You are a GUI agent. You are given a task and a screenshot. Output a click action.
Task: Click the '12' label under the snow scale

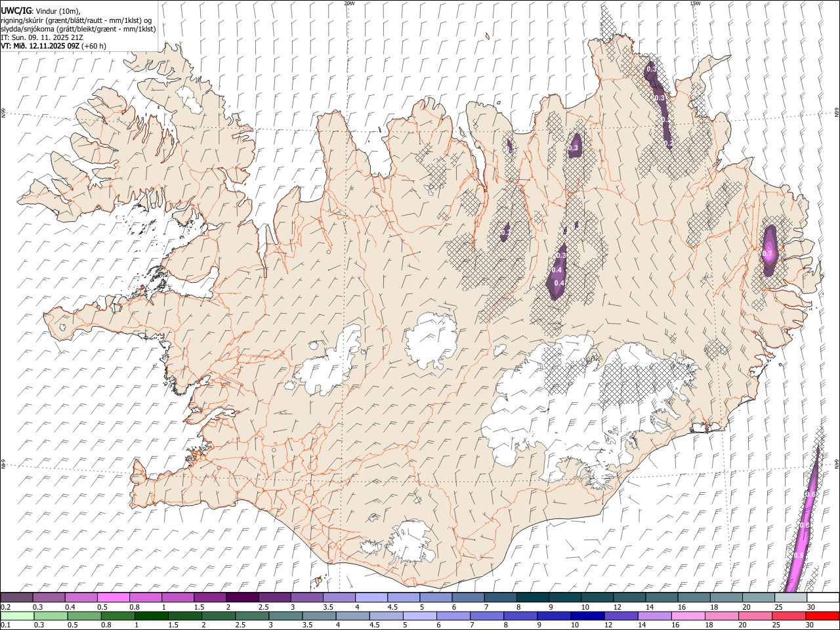[618, 607]
